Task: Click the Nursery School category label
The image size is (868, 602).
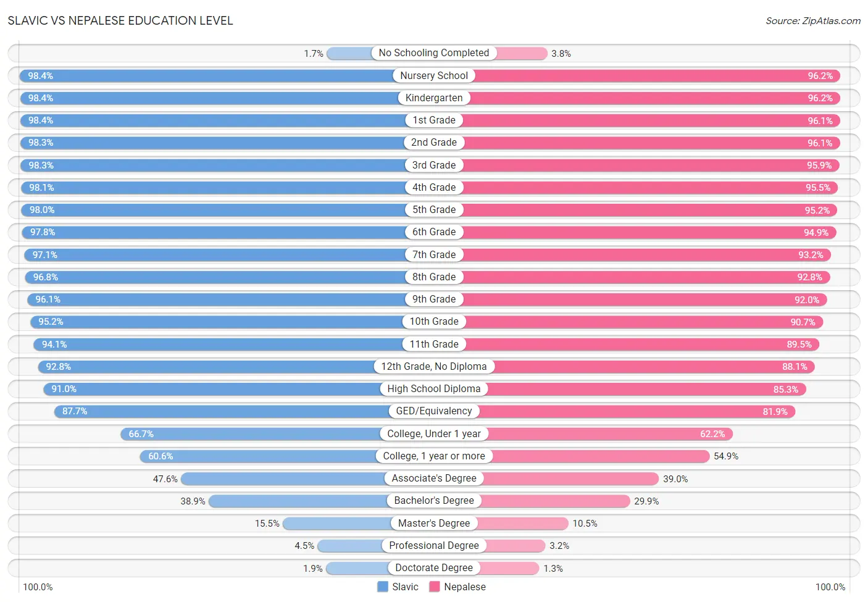Action: coord(434,75)
